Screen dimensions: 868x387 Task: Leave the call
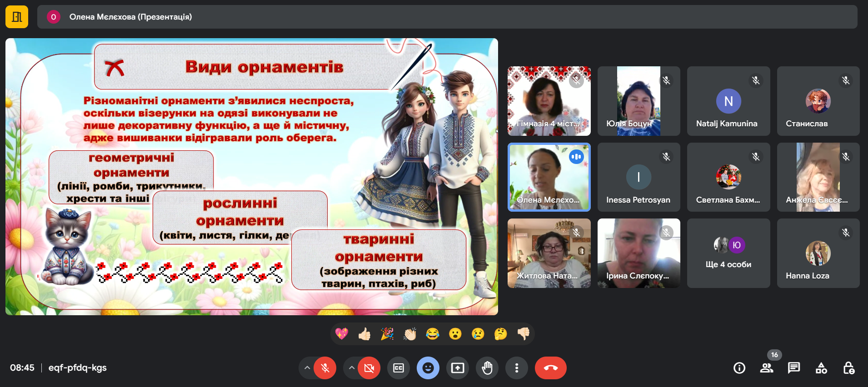point(550,368)
